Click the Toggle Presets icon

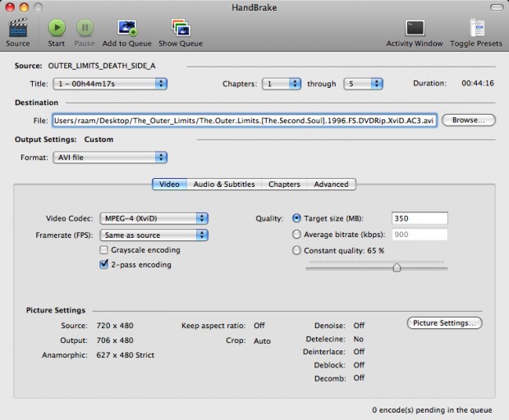tap(477, 28)
